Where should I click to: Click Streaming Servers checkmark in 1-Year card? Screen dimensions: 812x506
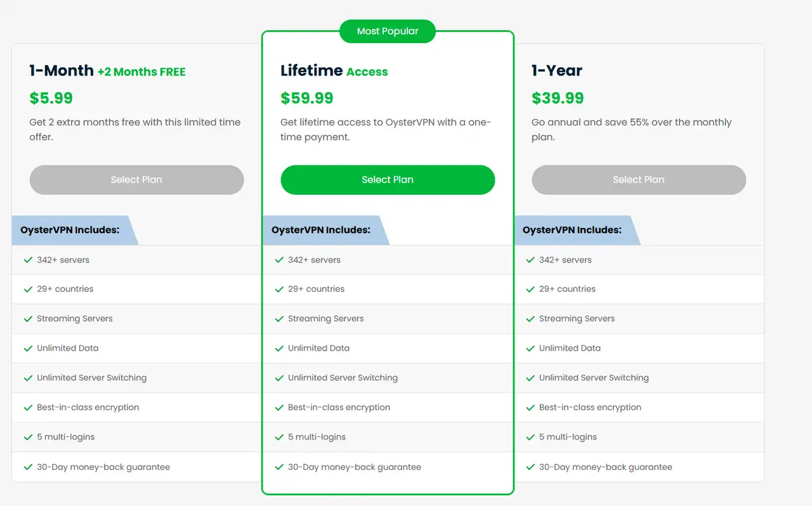pos(530,318)
